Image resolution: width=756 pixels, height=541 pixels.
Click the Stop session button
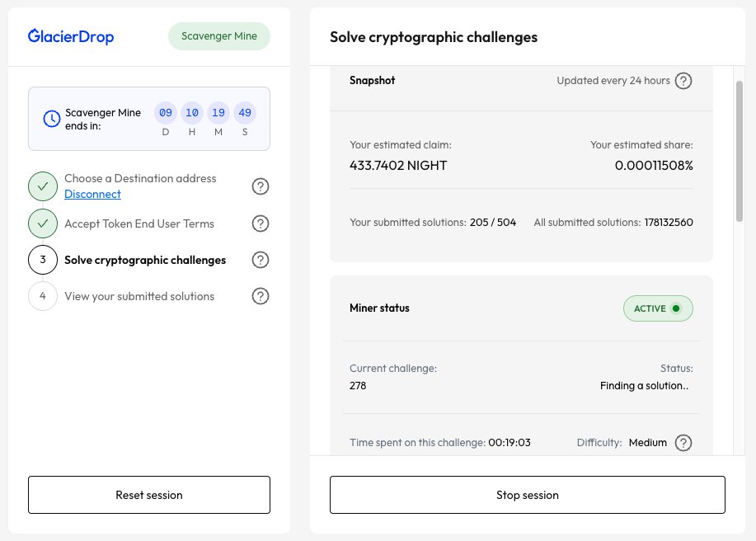pos(528,495)
